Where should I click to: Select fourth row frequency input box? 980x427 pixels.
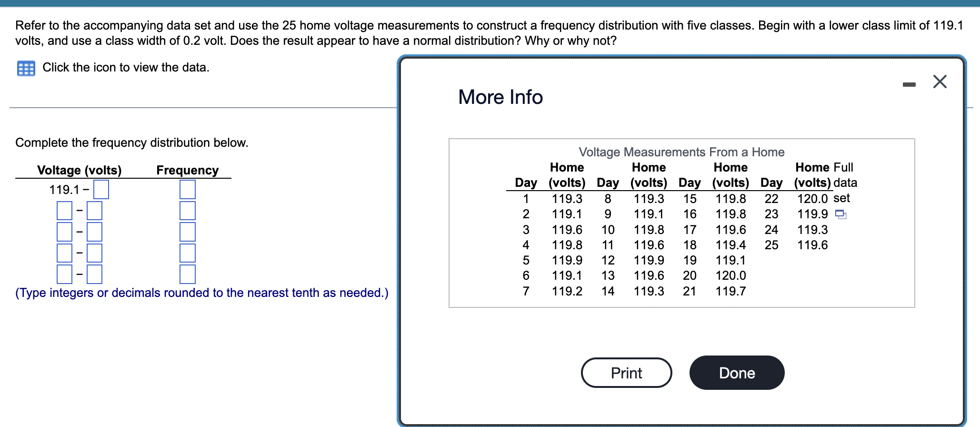click(x=188, y=253)
